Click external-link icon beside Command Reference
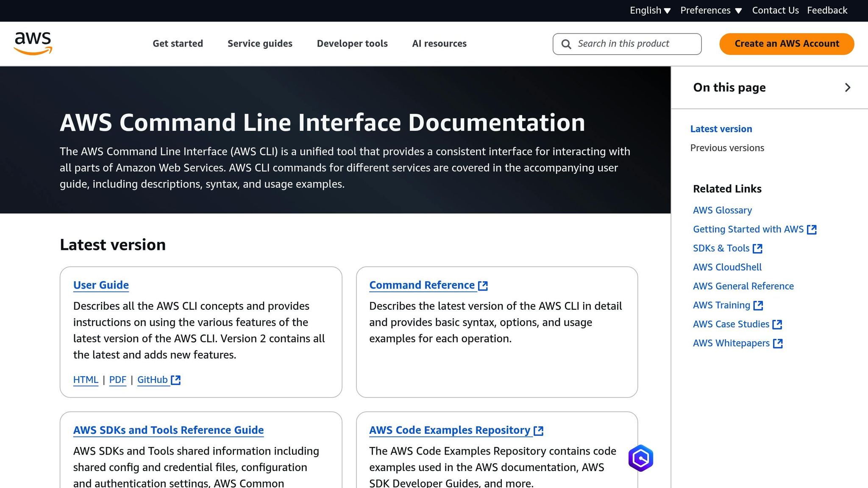The height and width of the screenshot is (488, 868). pos(483,286)
